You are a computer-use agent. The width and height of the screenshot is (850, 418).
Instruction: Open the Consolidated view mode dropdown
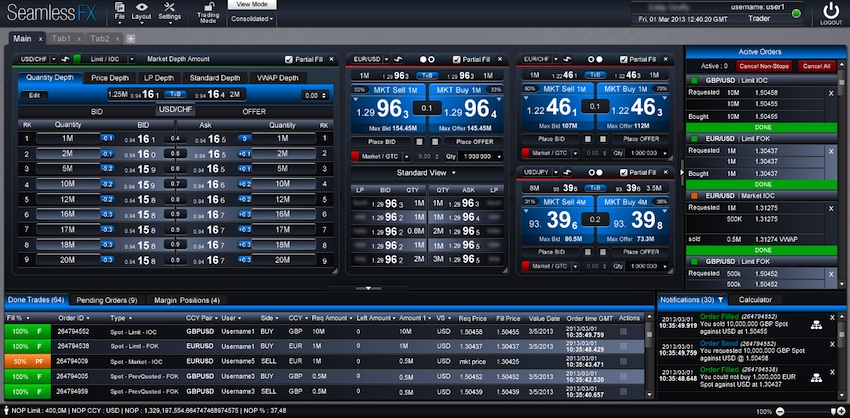coord(251,19)
